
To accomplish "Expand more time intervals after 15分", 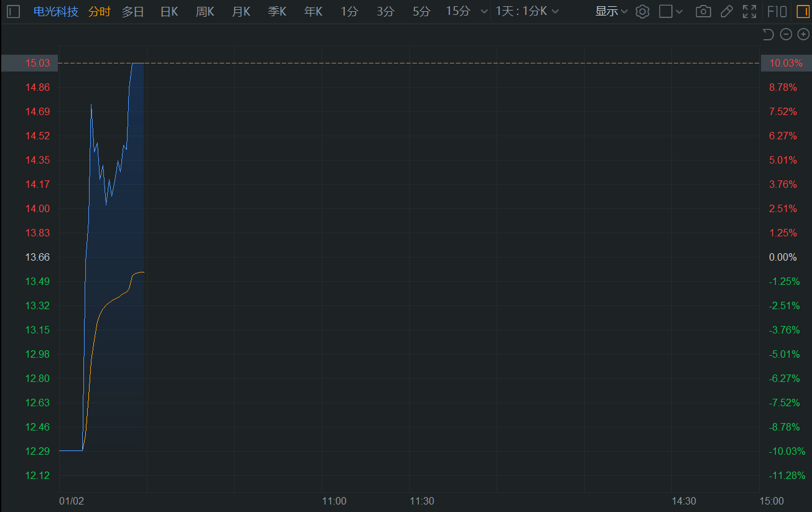I will click(484, 11).
